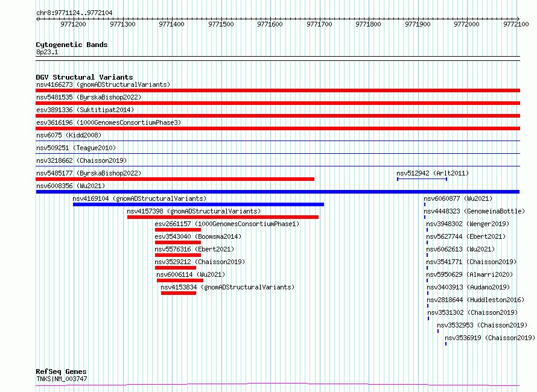Select the nsv6008356 Wu2021 label

(x=71, y=186)
